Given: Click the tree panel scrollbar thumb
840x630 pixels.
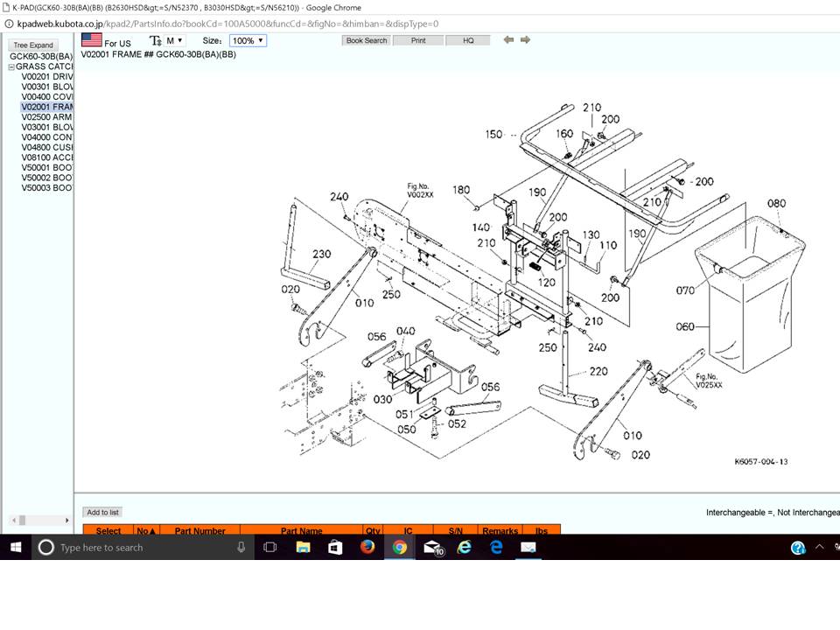Looking at the screenshot, I should [22, 520].
